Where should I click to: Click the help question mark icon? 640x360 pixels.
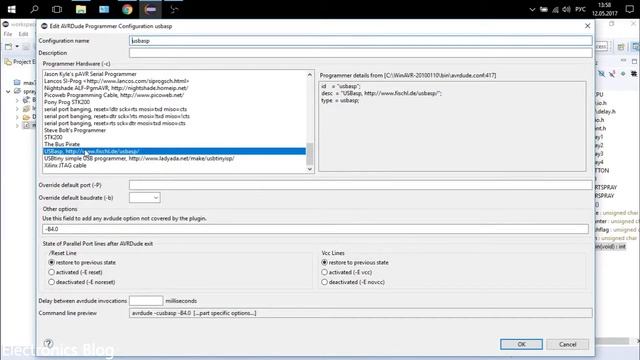(x=48, y=343)
